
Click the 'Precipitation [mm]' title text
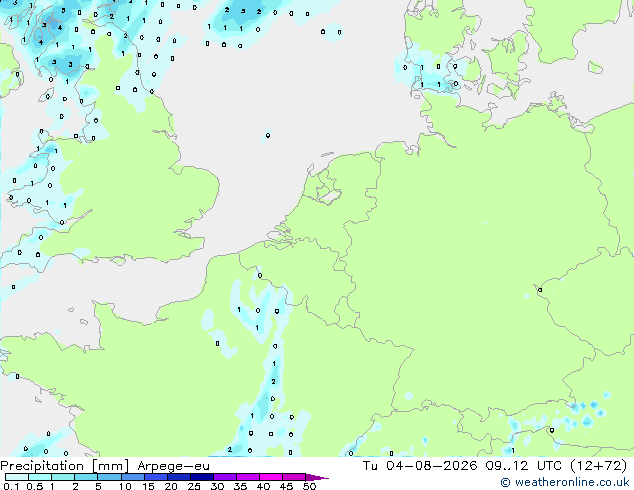point(65,466)
